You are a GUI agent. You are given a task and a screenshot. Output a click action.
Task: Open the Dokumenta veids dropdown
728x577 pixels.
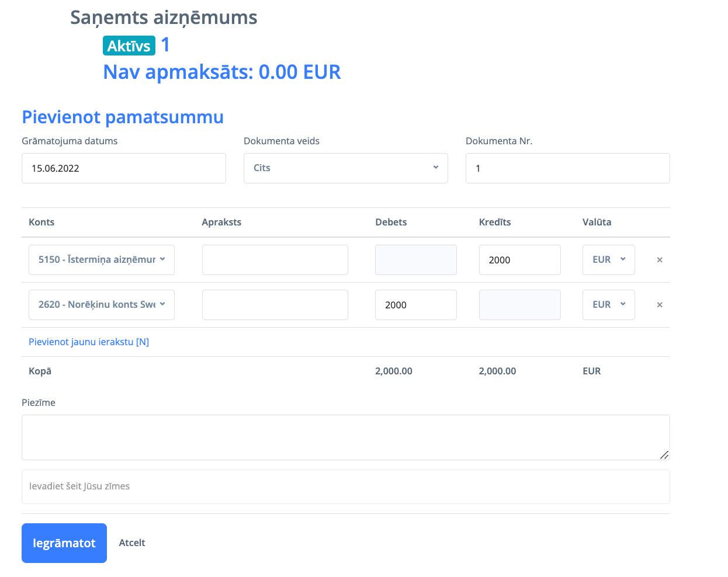pyautogui.click(x=346, y=168)
